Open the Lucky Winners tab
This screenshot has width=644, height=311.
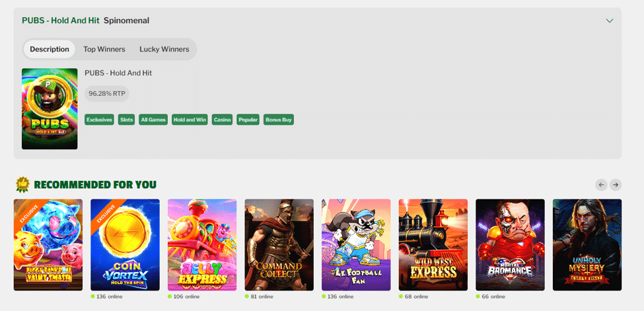pyautogui.click(x=164, y=50)
